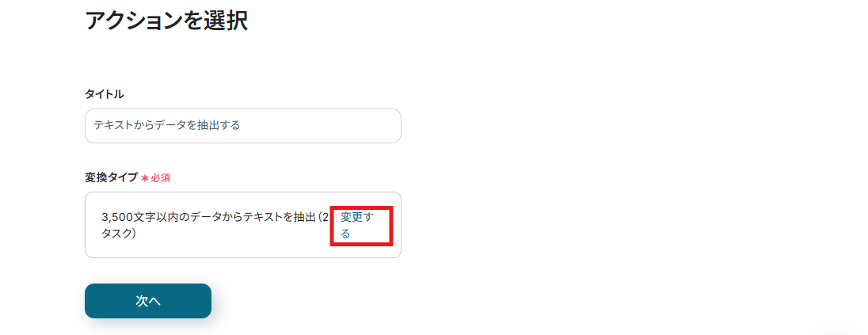
Task: Click the red 必須 required marker
Action: click(x=161, y=178)
